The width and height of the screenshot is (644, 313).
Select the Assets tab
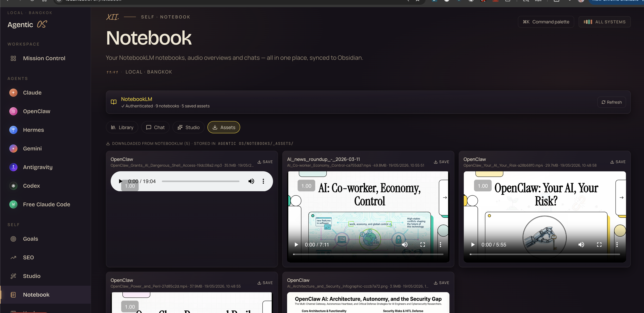pyautogui.click(x=224, y=127)
